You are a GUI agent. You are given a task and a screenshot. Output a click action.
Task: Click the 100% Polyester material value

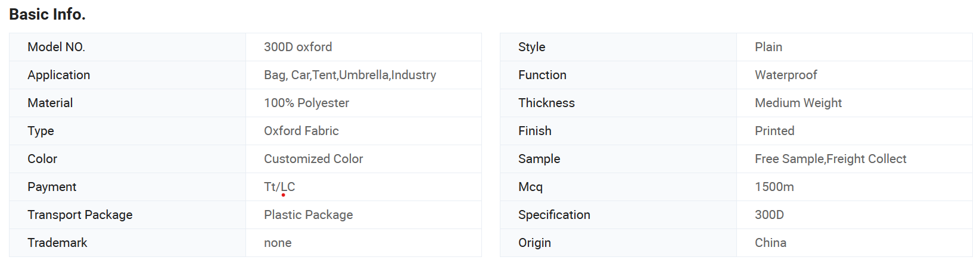pyautogui.click(x=306, y=103)
